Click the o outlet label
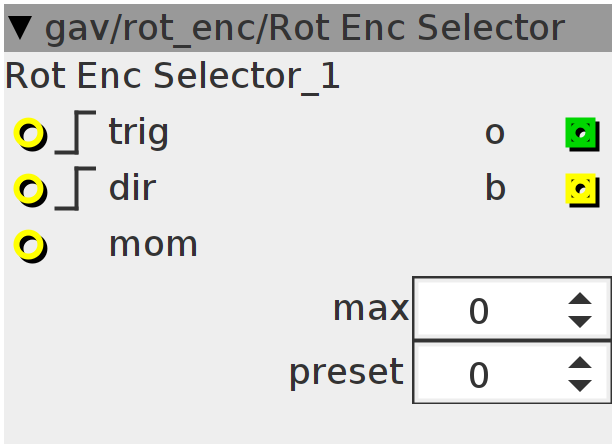The width and height of the screenshot is (616, 448). pos(495,134)
